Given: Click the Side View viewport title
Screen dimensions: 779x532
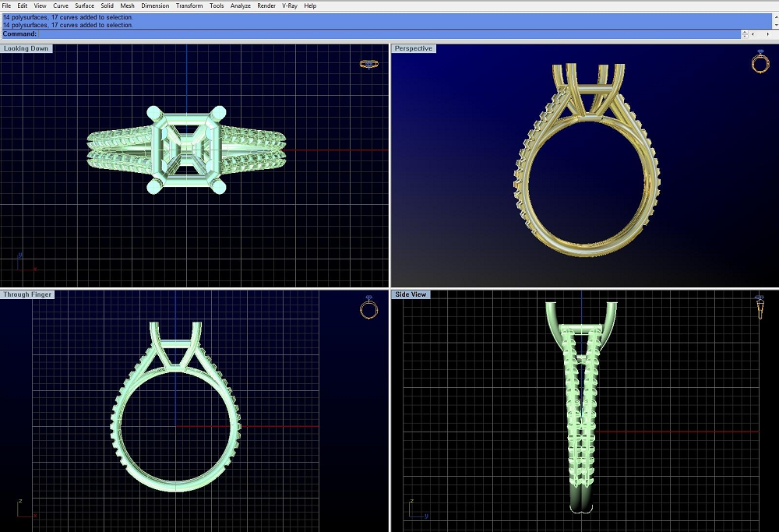Looking at the screenshot, I should click(x=411, y=294).
